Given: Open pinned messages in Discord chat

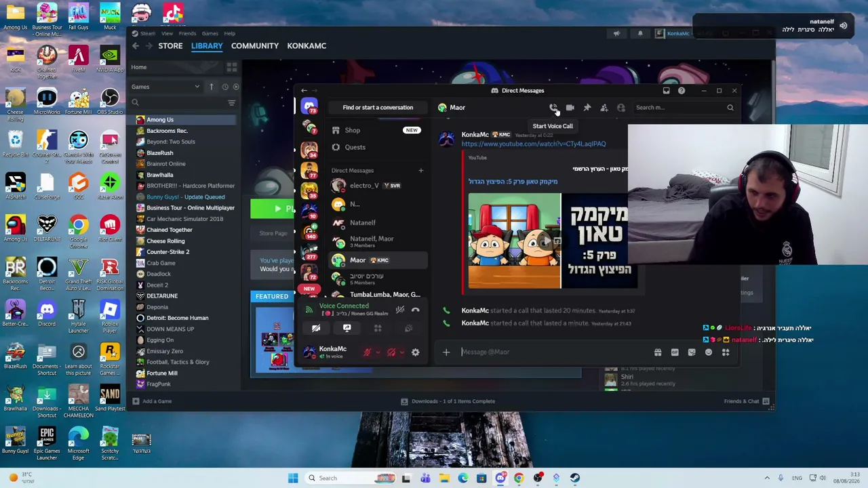Looking at the screenshot, I should tap(587, 108).
